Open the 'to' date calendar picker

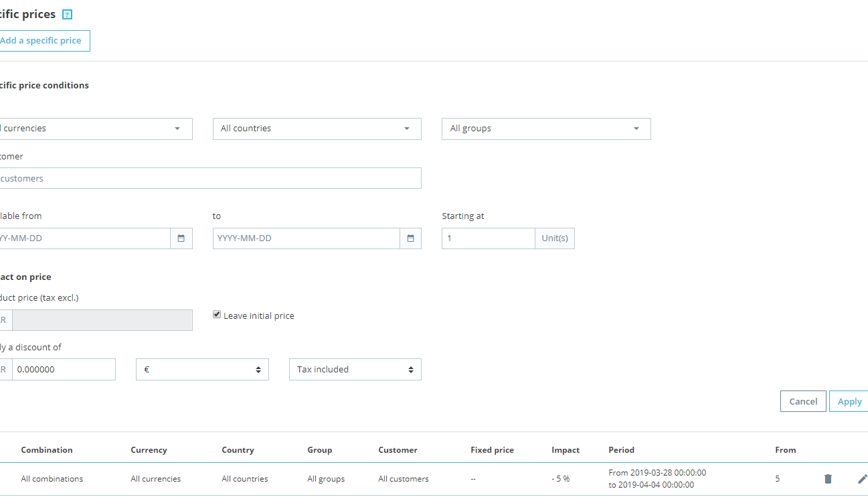click(x=411, y=238)
